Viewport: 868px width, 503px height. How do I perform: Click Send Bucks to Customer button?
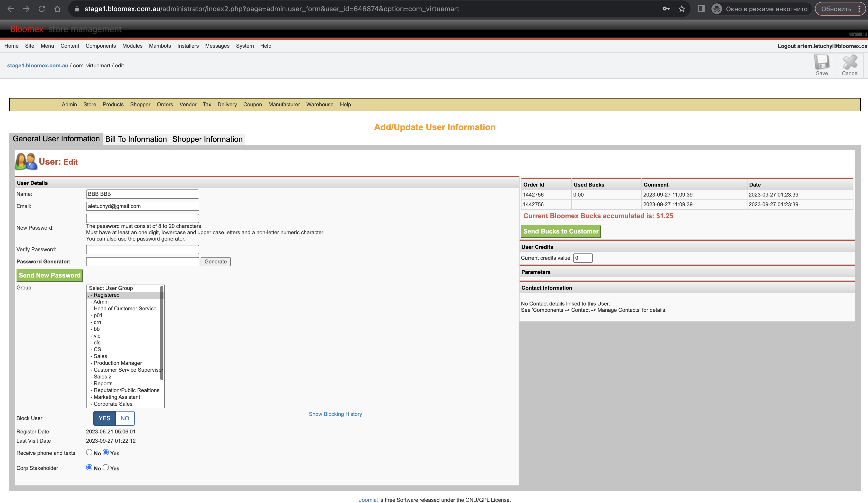pos(561,231)
